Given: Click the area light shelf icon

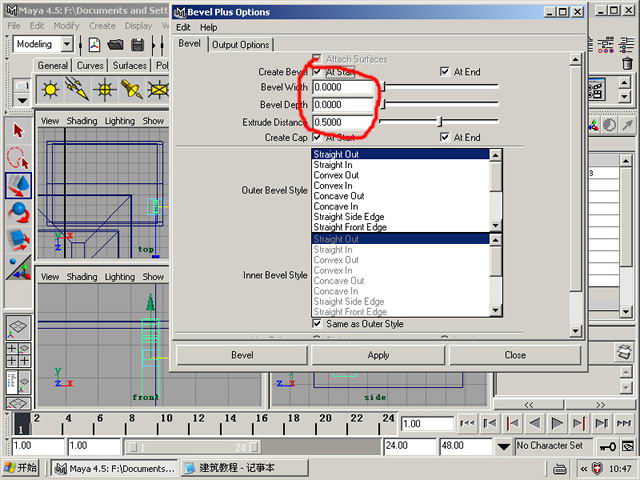Looking at the screenshot, I should coord(158,89).
